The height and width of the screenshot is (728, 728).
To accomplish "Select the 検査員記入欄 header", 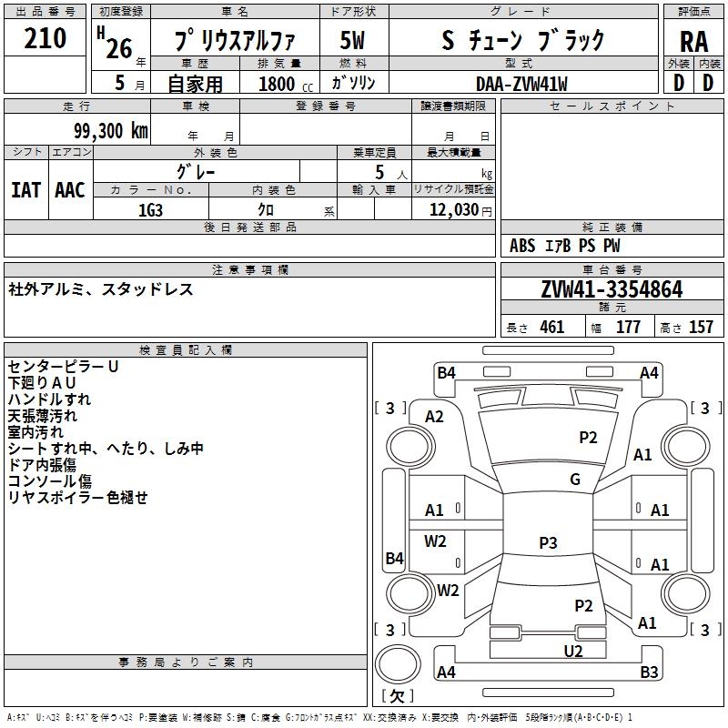I will tap(186, 350).
